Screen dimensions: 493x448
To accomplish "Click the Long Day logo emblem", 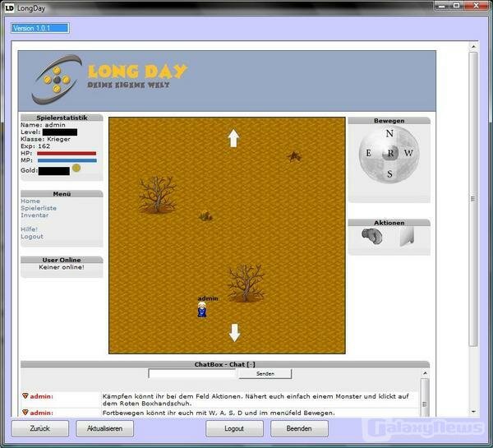I will 56,80.
